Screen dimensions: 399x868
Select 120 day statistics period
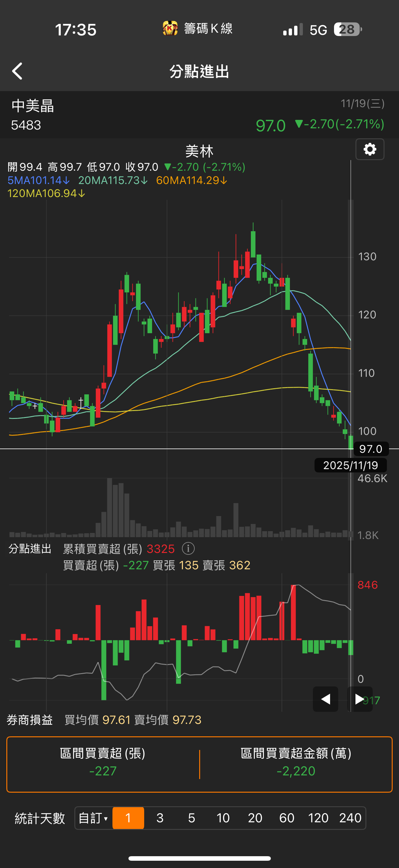(x=318, y=818)
